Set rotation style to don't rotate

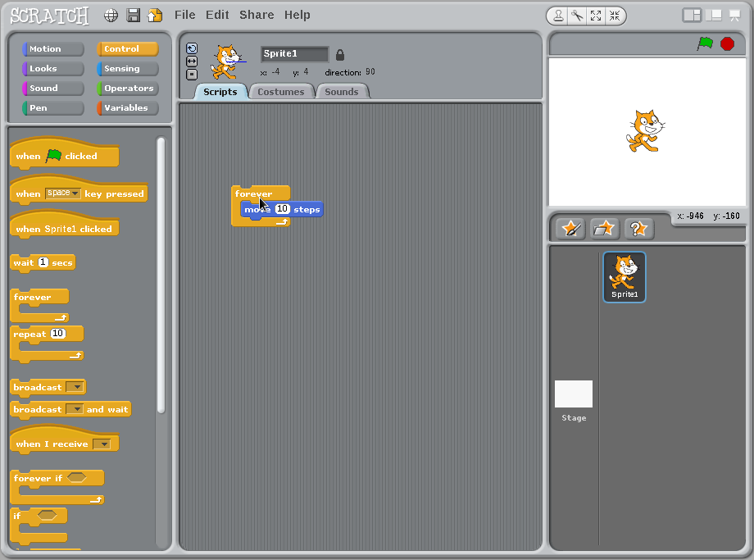192,75
